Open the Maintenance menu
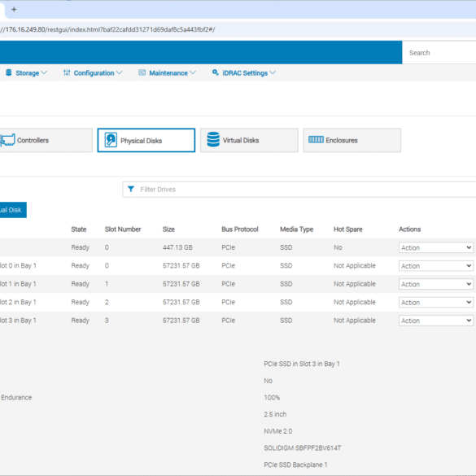The width and height of the screenshot is (476, 476). pos(168,73)
